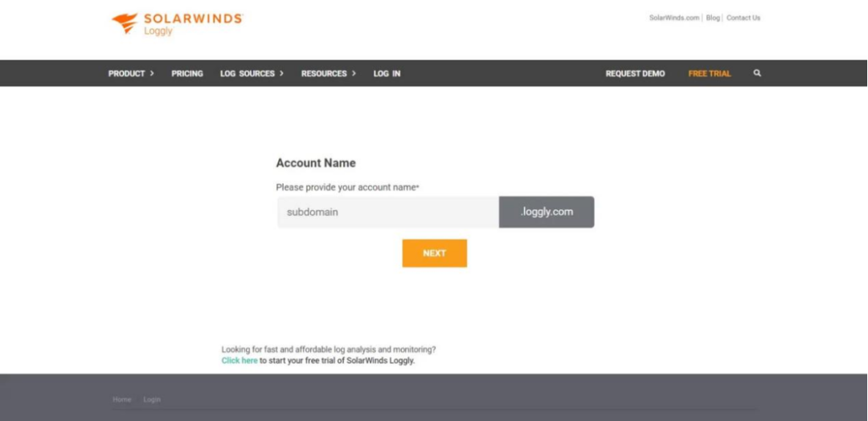The image size is (868, 421).
Task: Expand the Resources menu chevron
Action: tap(354, 73)
